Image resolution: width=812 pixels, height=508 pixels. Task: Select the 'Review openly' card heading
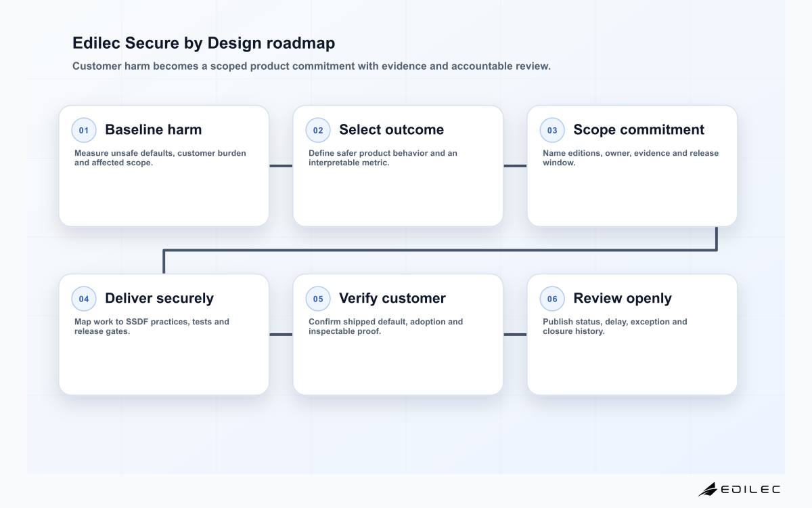623,298
